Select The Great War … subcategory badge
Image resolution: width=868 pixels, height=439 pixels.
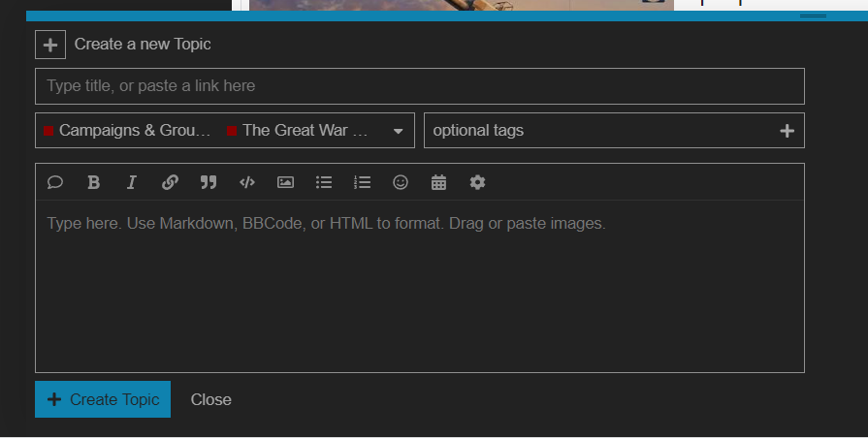[x=298, y=131]
